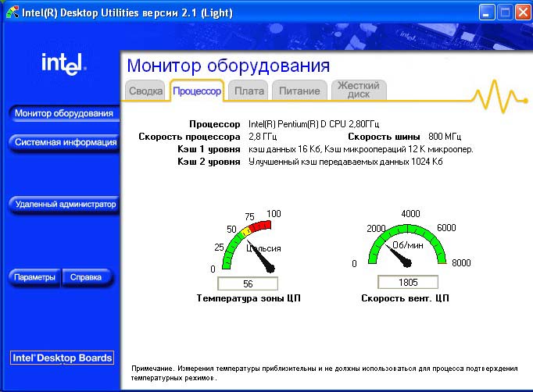Switch to the Плата tab
The height and width of the screenshot is (392, 533).
point(249,91)
